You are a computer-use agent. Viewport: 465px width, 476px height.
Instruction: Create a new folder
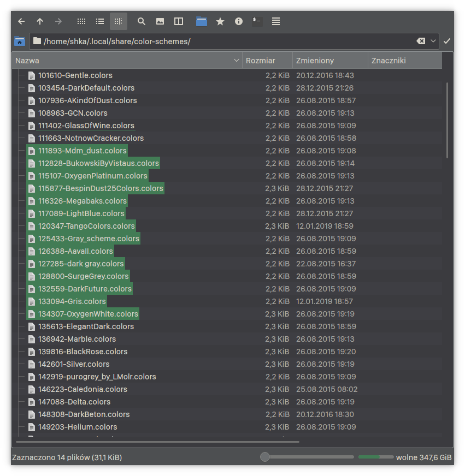[202, 21]
